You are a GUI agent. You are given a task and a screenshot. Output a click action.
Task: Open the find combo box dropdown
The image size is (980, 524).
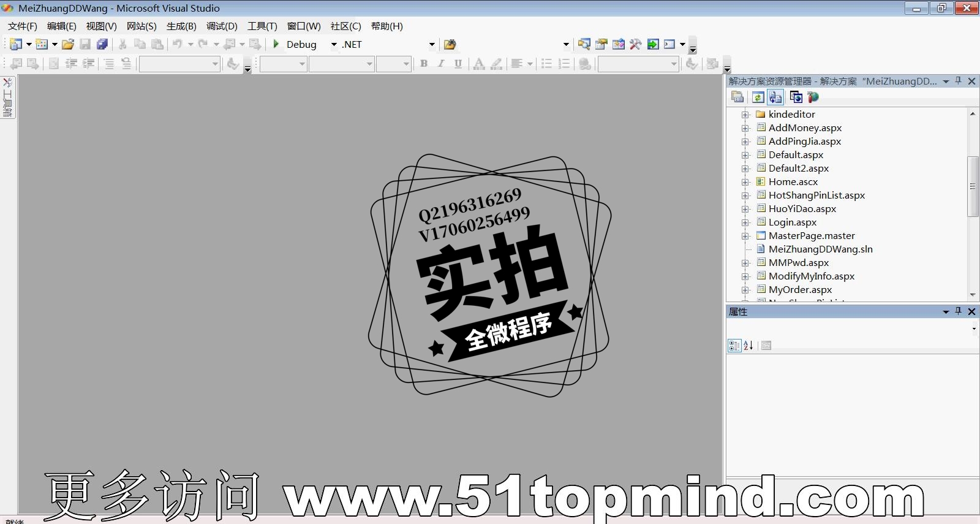(x=566, y=44)
